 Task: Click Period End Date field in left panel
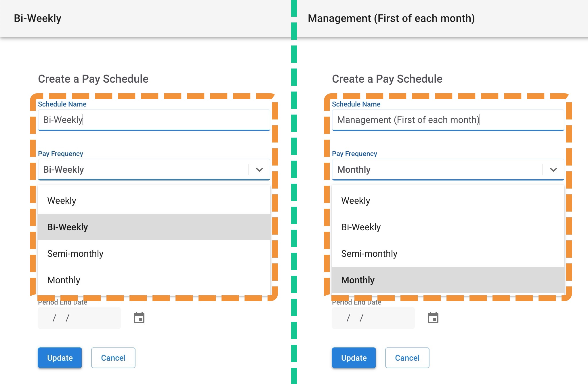(79, 318)
